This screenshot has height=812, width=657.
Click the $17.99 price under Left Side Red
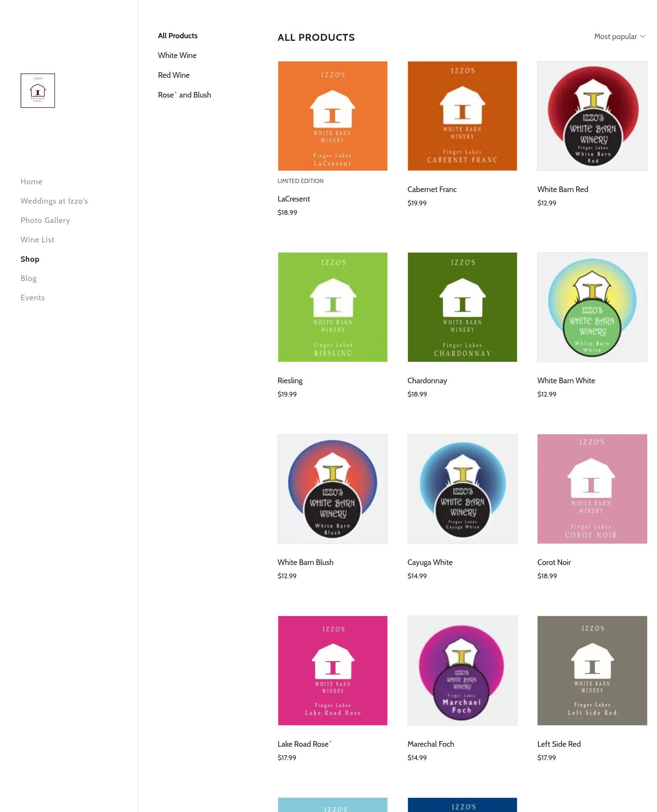[547, 758]
